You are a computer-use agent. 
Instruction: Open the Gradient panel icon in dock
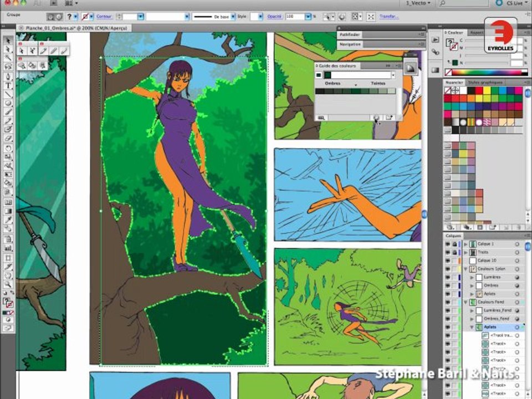(x=436, y=70)
